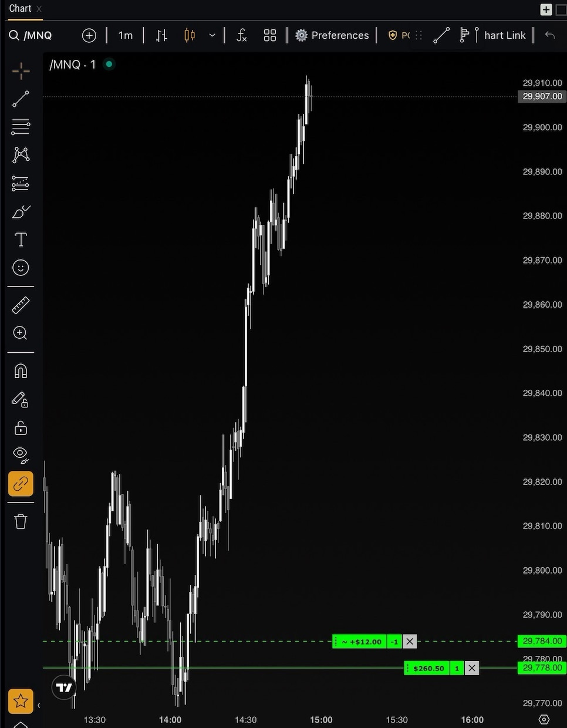Switch to the Chart tab
Image resolution: width=567 pixels, height=728 pixels.
coord(20,8)
